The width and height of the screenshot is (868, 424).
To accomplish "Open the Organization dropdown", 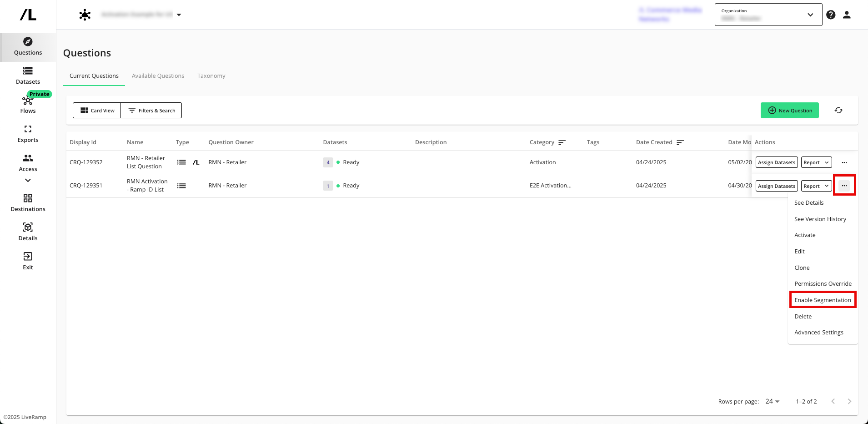I will point(768,15).
